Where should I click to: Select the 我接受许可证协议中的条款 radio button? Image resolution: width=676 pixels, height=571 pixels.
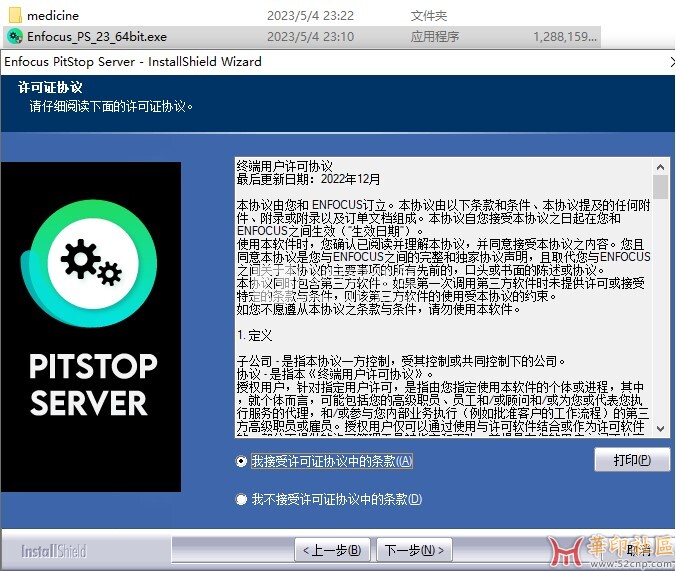pyautogui.click(x=241, y=461)
